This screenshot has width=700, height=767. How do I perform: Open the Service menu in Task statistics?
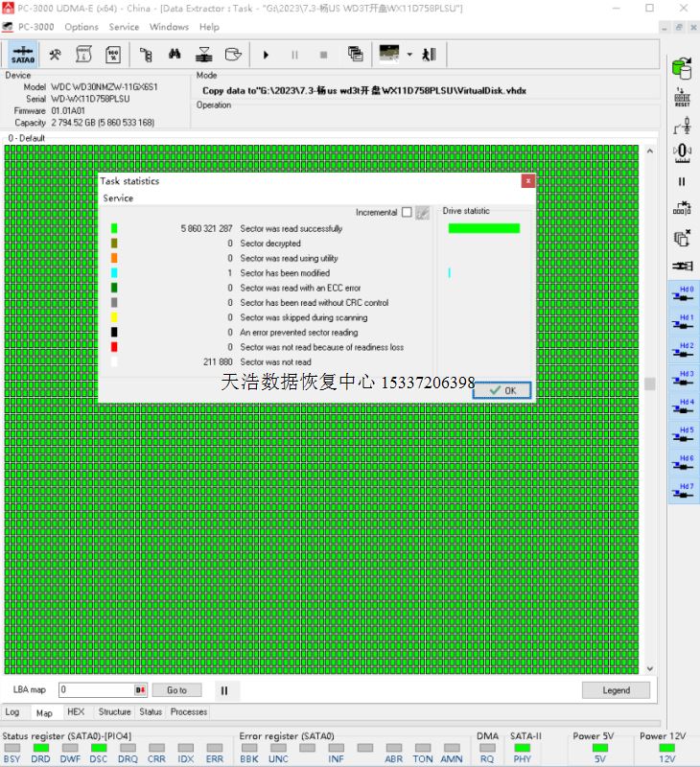coord(118,198)
